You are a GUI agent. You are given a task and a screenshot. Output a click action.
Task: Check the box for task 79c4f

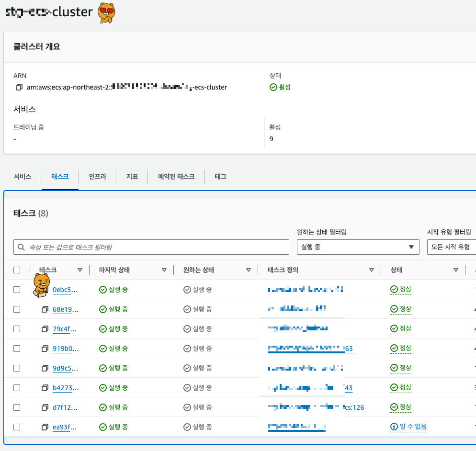click(17, 329)
